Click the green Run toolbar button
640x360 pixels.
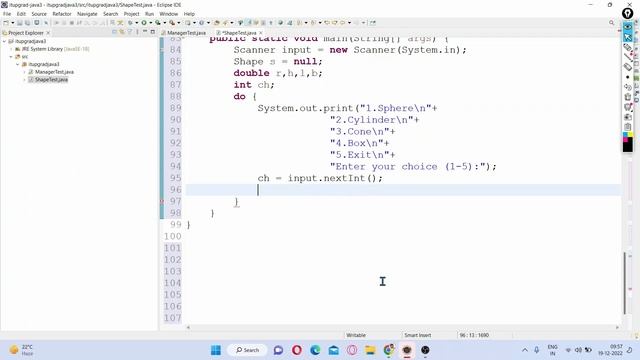[144, 23]
